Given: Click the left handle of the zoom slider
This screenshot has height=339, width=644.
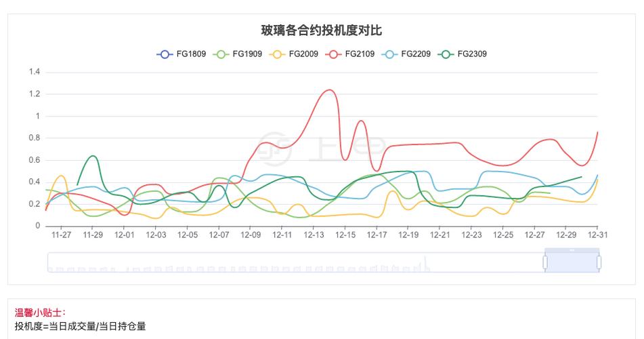Looking at the screenshot, I should (545, 262).
